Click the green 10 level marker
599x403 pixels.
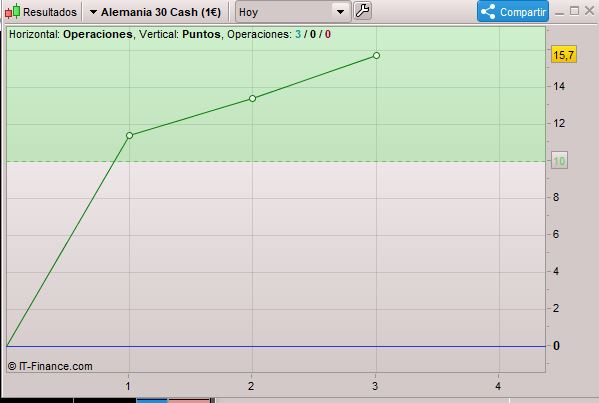[559, 161]
